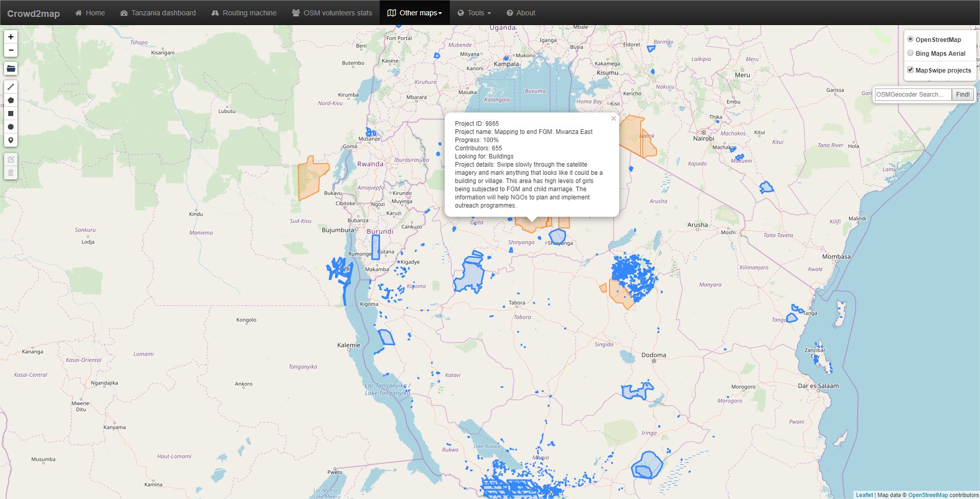Focus the OSMGeocoder search field
Screen dimensions: 980x499
tap(913, 95)
